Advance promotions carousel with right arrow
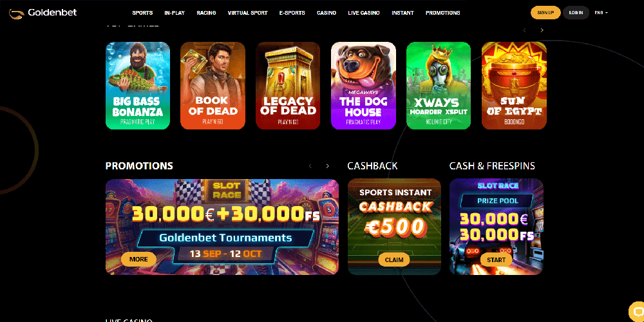Screen dimensions: 644x322 point(327,166)
